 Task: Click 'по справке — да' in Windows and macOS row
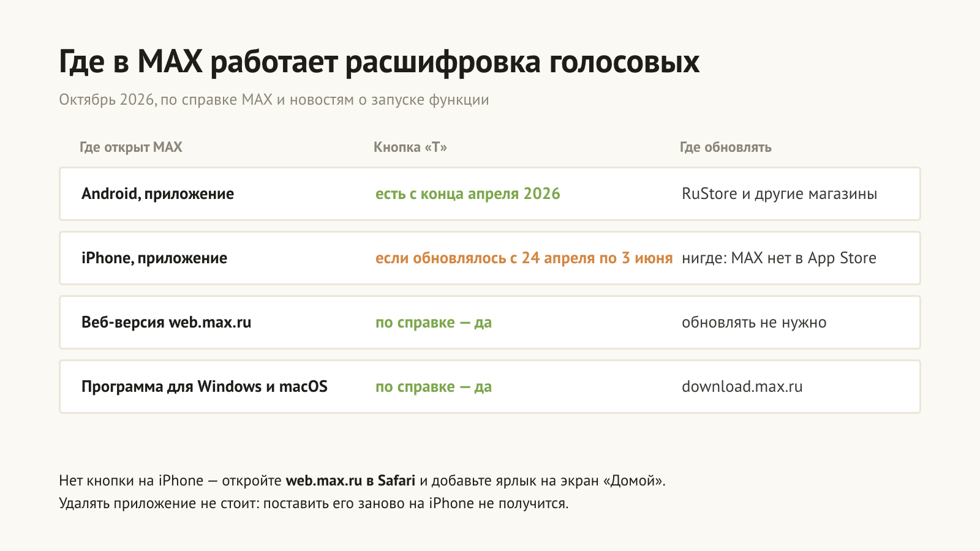tap(434, 387)
